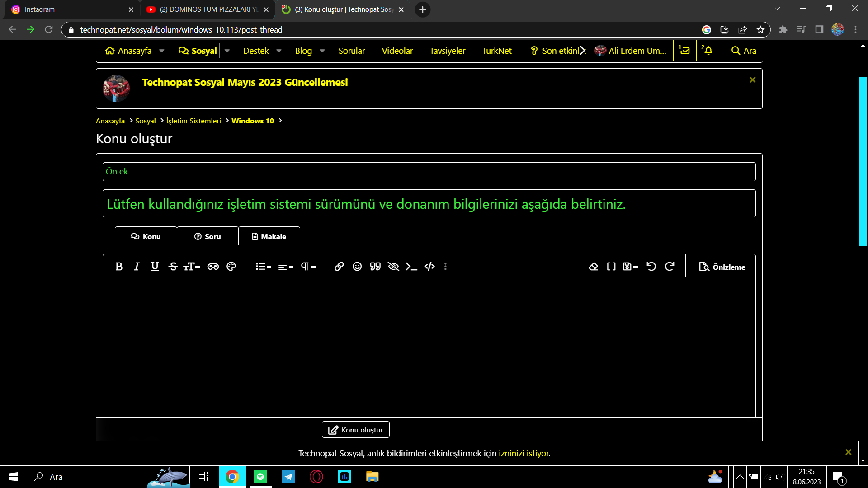Image resolution: width=868 pixels, height=488 pixels.
Task: Toggle BB code mode brackets
Action: 611,267
